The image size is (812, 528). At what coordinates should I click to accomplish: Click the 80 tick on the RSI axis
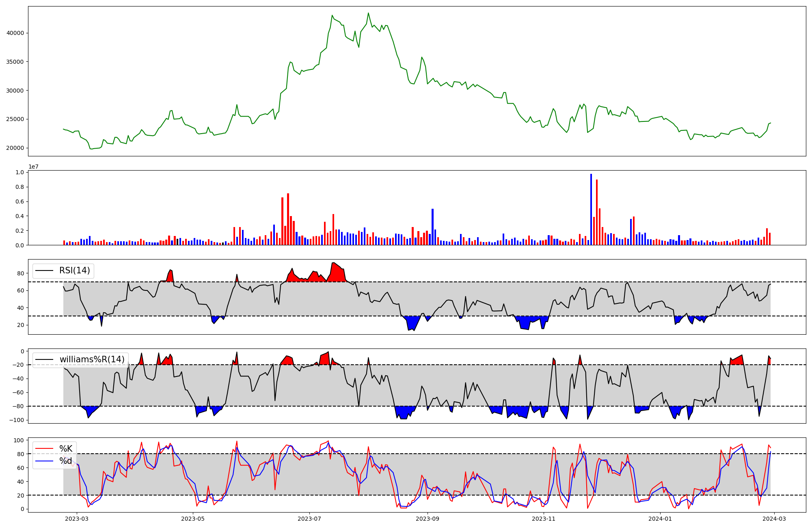(x=21, y=273)
